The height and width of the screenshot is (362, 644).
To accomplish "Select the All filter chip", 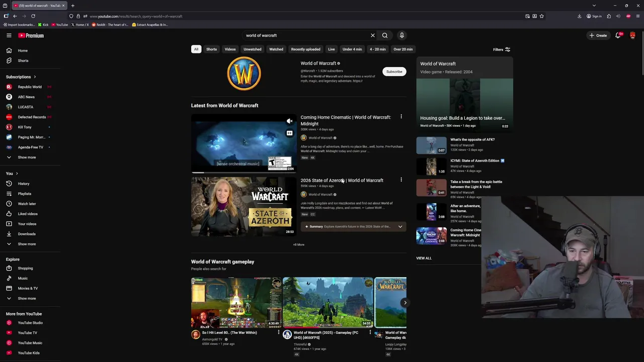I will click(196, 49).
